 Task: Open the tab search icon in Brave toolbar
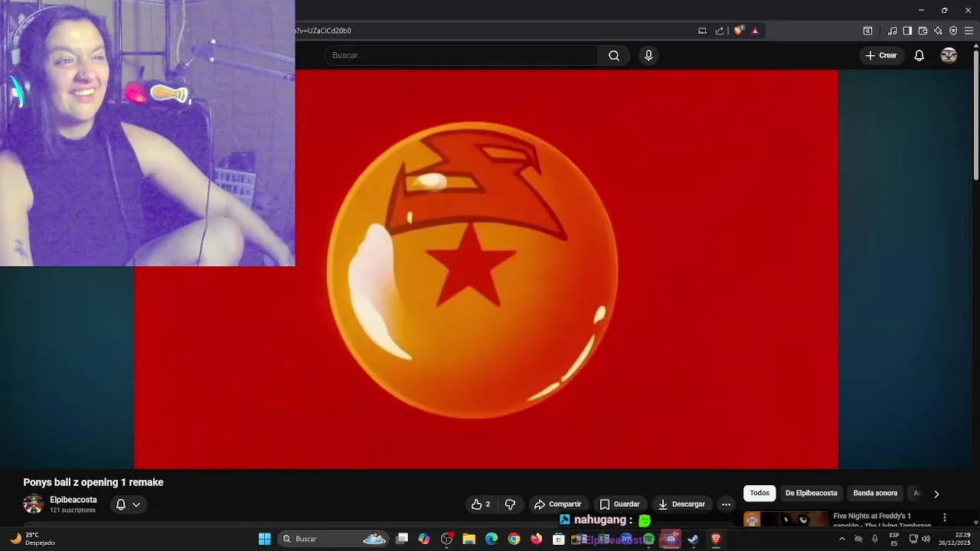867,31
